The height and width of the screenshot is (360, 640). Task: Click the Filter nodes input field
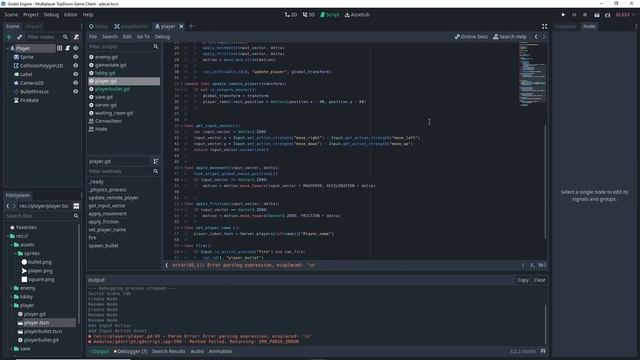click(x=44, y=37)
